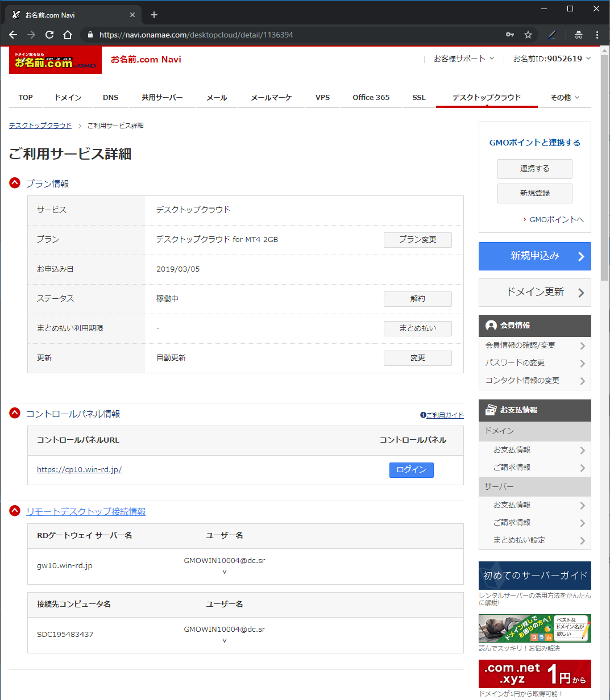This screenshot has height=700, width=610.
Task: Open the お客様サポート dropdown
Action: 464,59
